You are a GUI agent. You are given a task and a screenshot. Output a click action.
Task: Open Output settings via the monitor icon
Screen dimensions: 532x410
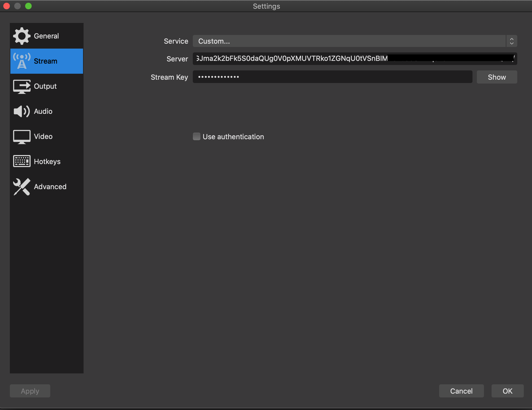pyautogui.click(x=22, y=86)
